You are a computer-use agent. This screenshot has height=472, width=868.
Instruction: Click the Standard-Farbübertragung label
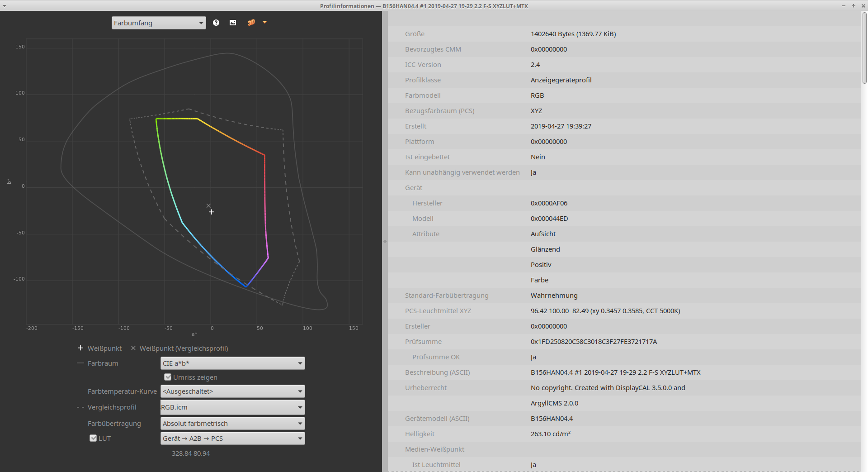pos(447,296)
